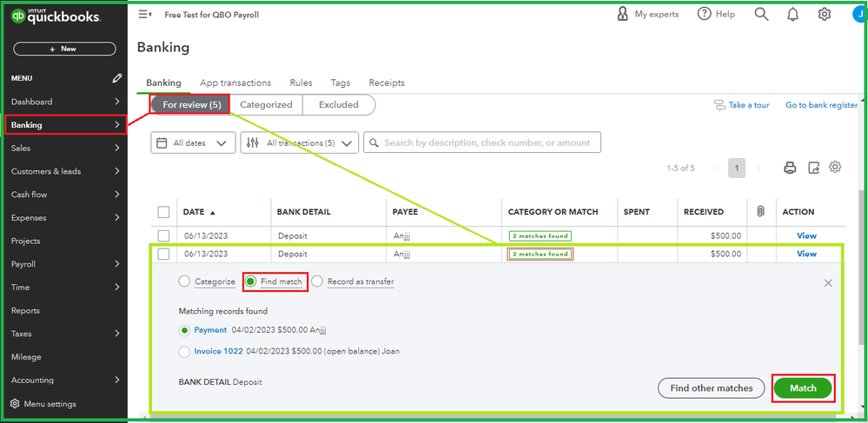Select the Find match radio option
Viewport: 868px width, 423px height.
coord(251,281)
